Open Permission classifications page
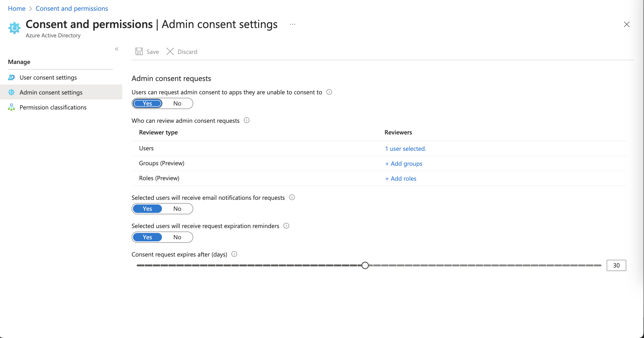Image resolution: width=644 pixels, height=338 pixels. pyautogui.click(x=61, y=107)
